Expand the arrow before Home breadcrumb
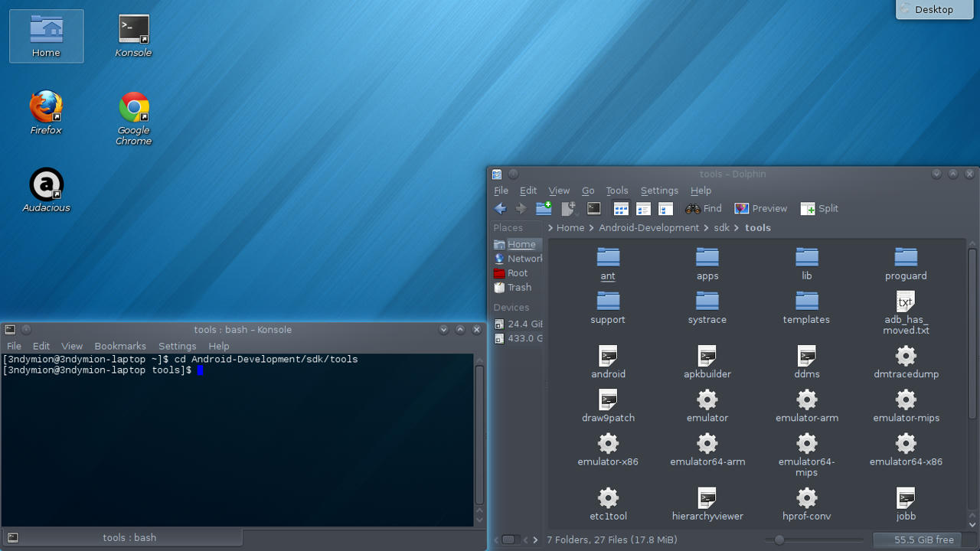The image size is (980, 551). point(550,227)
